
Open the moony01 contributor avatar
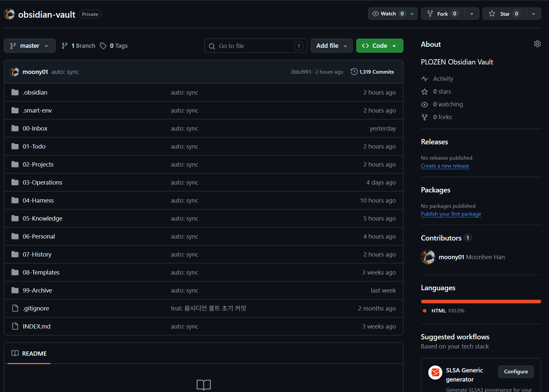pos(428,257)
